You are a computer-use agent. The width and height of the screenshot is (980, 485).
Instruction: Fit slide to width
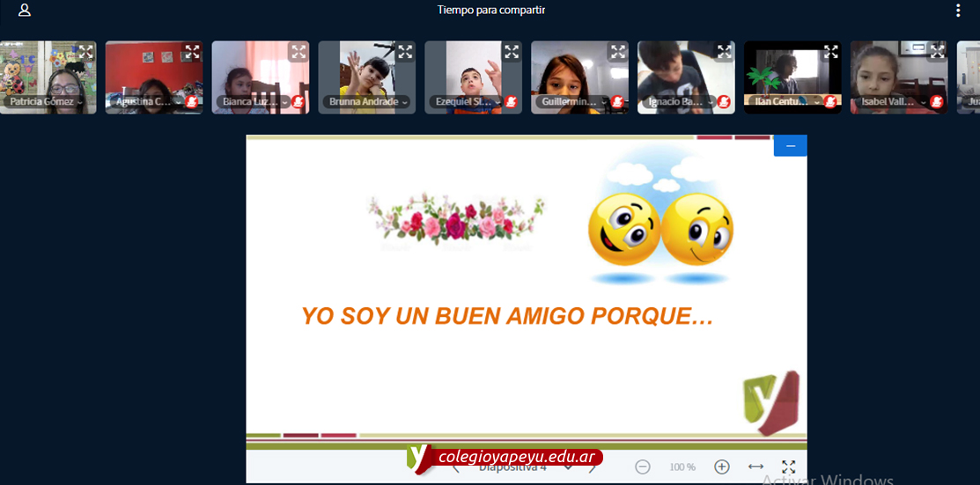point(755,467)
